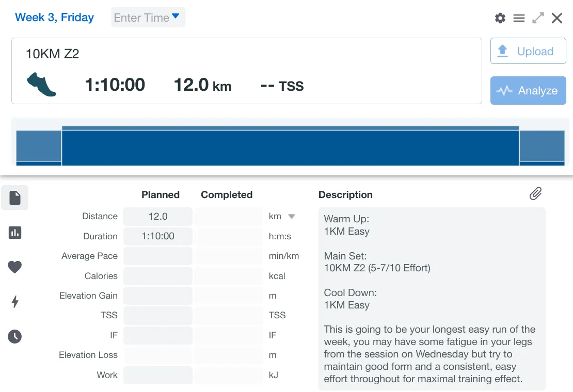Select the heart rate sidebar icon

[15, 267]
